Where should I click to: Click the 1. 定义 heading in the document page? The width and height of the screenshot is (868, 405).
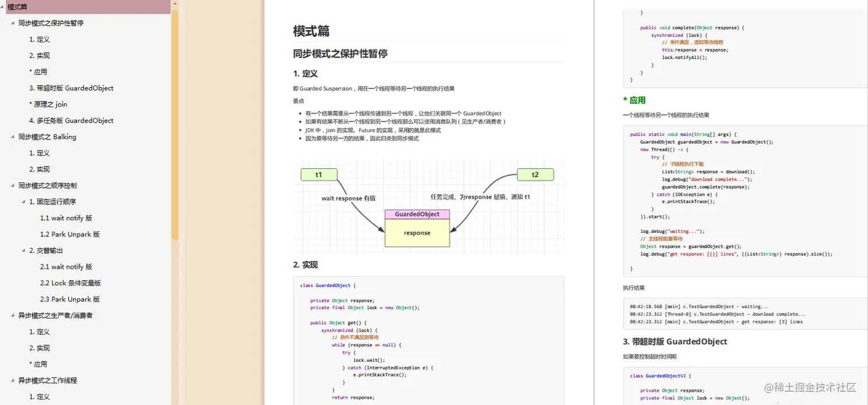point(305,74)
